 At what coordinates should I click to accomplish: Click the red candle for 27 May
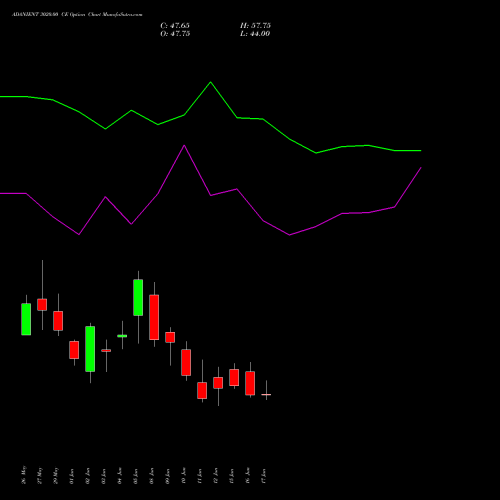42,305
